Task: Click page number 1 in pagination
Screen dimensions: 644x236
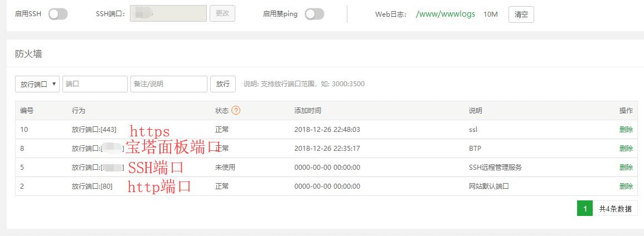Action: point(584,209)
